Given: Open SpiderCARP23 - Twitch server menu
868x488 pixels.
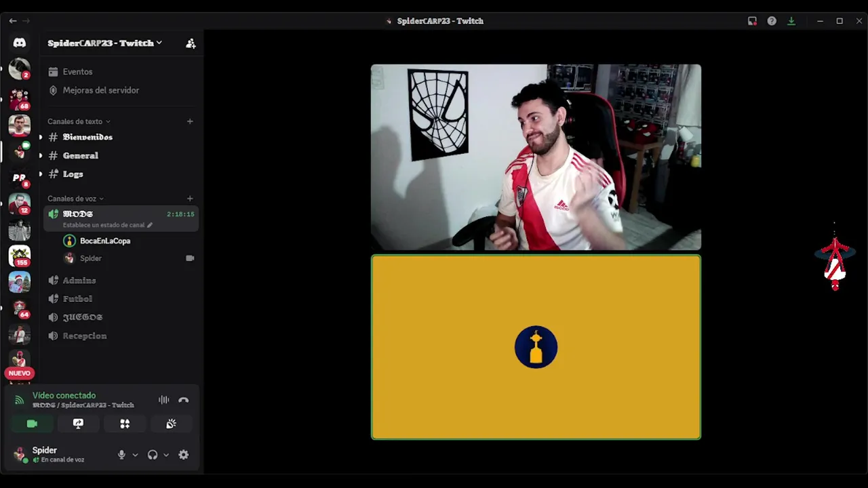Looking at the screenshot, I should [104, 43].
